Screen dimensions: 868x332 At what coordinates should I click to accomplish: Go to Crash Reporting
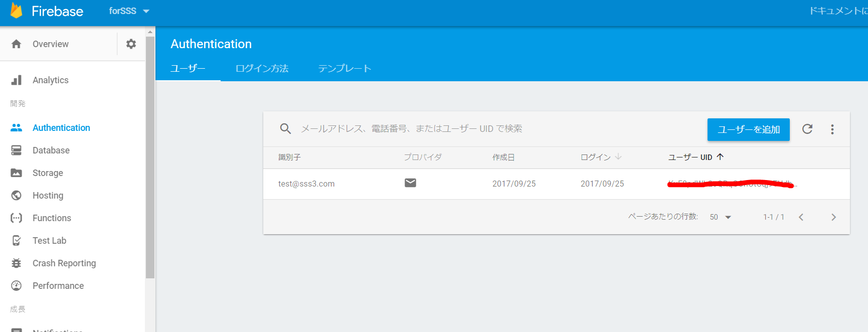64,263
